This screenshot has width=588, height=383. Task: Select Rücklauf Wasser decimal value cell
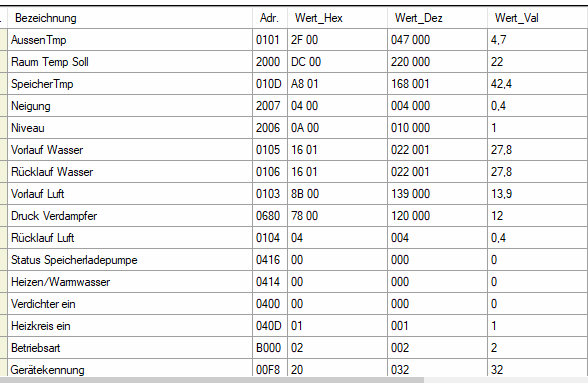pyautogui.click(x=438, y=172)
